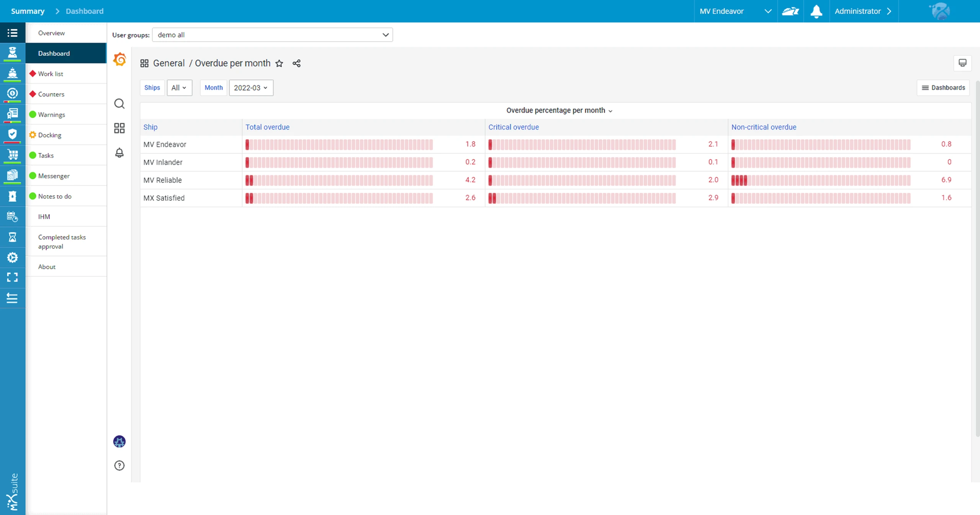The height and width of the screenshot is (515, 980).
Task: Open the Month selector showing 2022-03
Action: (250, 88)
